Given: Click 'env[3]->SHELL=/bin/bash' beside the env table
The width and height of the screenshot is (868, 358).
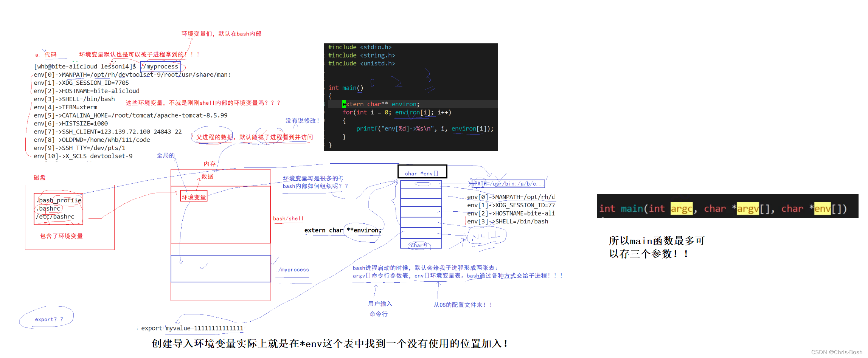Looking at the screenshot, I should 508,222.
